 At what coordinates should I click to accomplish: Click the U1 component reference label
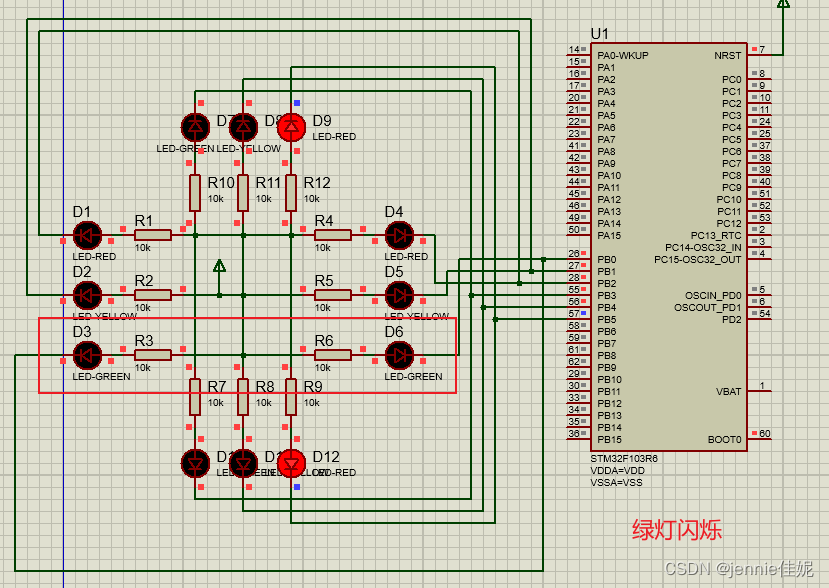click(600, 34)
